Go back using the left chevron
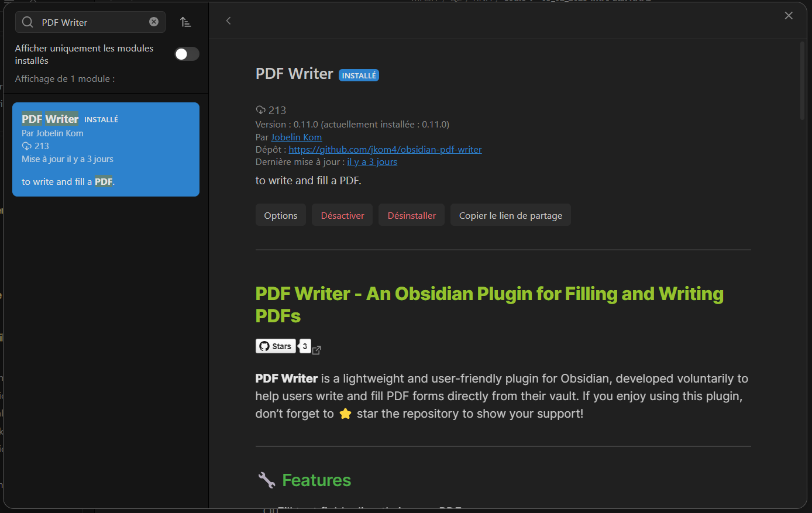The height and width of the screenshot is (513, 812). [x=228, y=21]
